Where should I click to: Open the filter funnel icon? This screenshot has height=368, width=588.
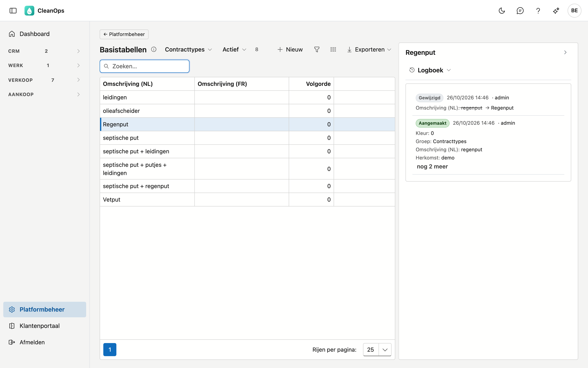point(317,49)
